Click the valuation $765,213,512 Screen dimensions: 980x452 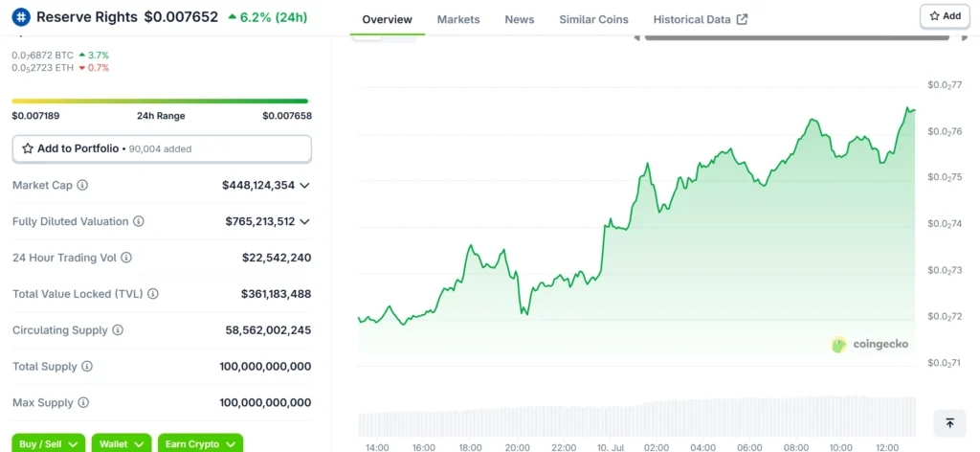(x=260, y=221)
